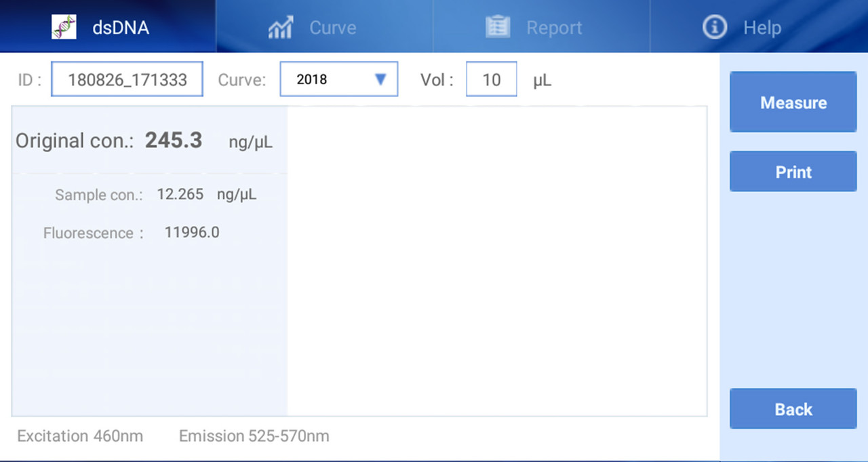Image resolution: width=868 pixels, height=462 pixels.
Task: Click the Emission 525-570nm text
Action: coord(254,436)
